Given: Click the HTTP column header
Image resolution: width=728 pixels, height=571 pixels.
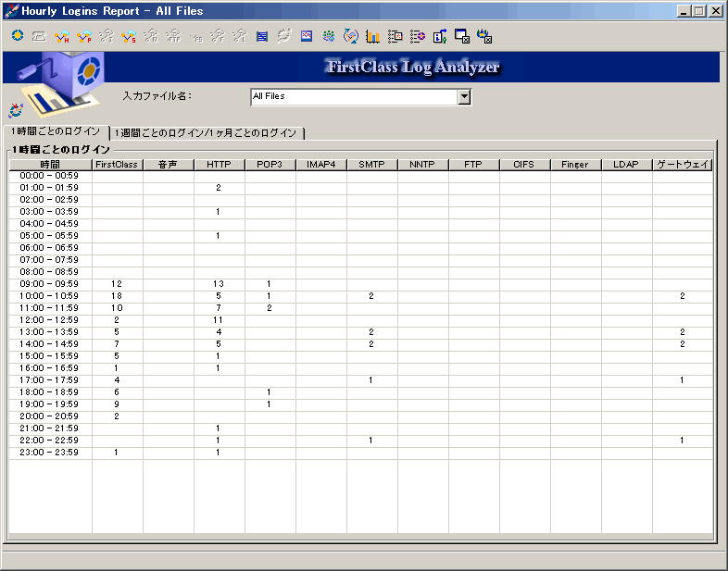Looking at the screenshot, I should coord(219,165).
